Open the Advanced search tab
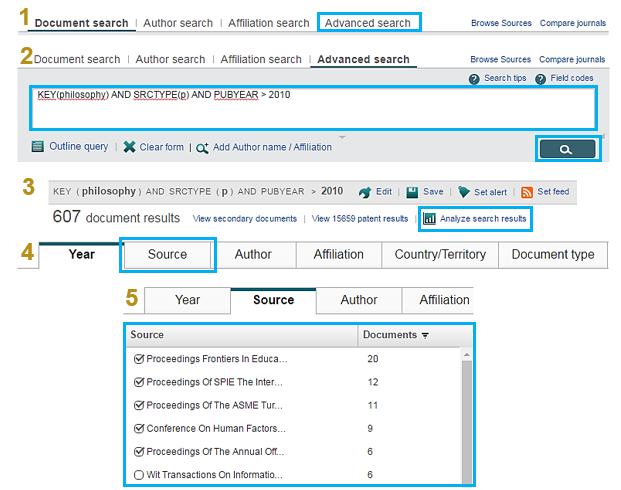The height and width of the screenshot is (490, 621). click(x=368, y=22)
